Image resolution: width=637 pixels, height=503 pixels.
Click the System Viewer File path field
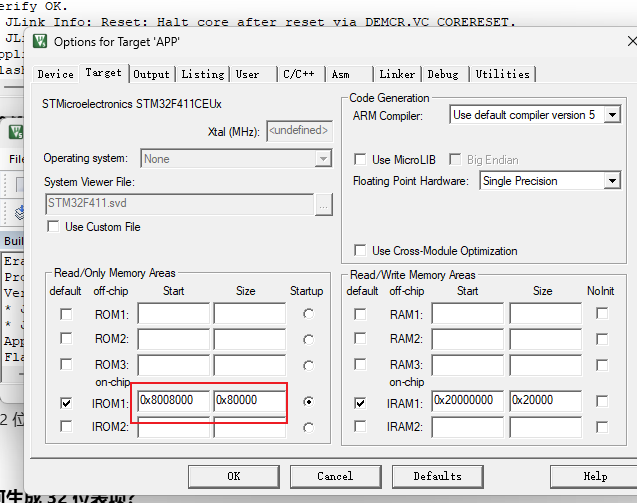[180, 204]
